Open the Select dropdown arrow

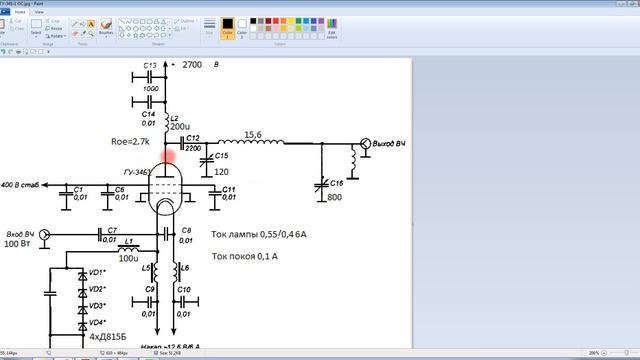(36, 37)
